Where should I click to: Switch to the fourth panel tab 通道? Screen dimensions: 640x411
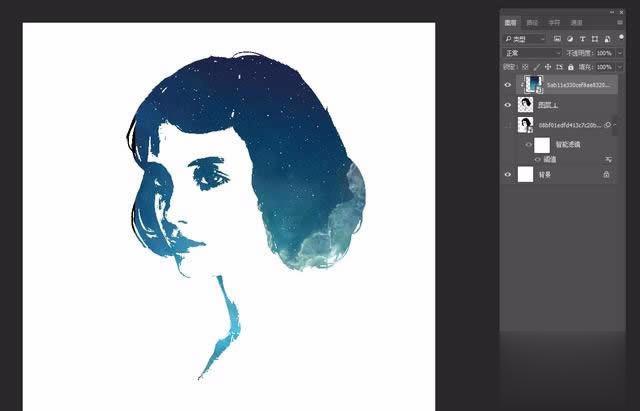click(576, 23)
